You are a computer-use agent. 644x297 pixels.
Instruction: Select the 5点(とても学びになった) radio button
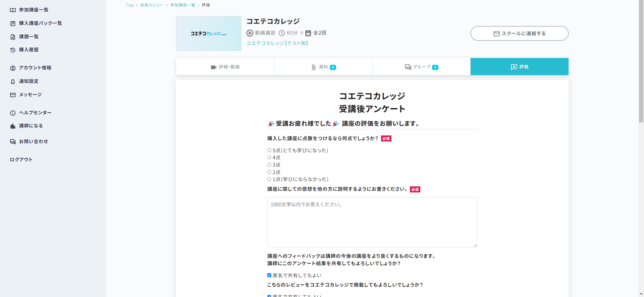pos(269,150)
